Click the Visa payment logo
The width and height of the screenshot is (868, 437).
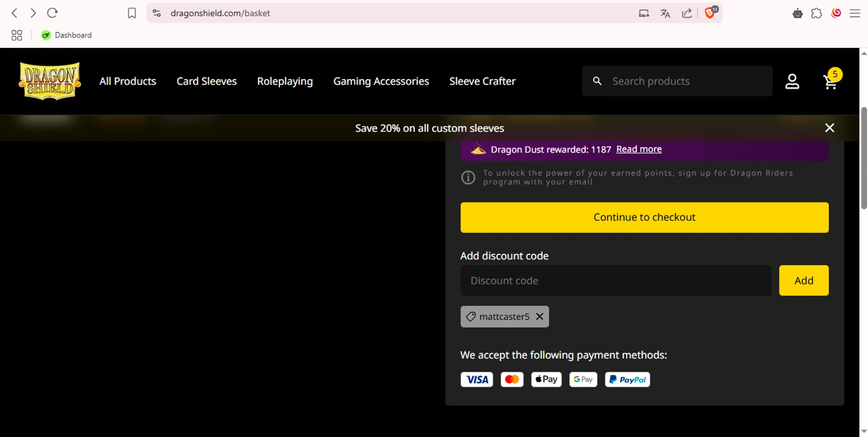coord(477,380)
